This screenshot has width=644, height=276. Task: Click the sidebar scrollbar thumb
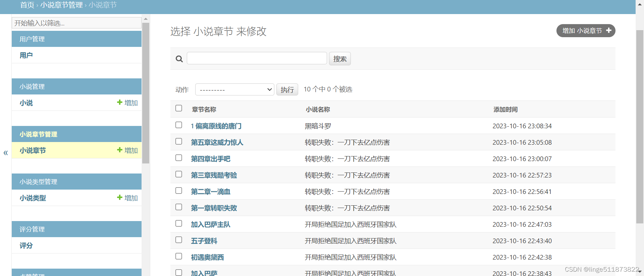pyautogui.click(x=146, y=93)
